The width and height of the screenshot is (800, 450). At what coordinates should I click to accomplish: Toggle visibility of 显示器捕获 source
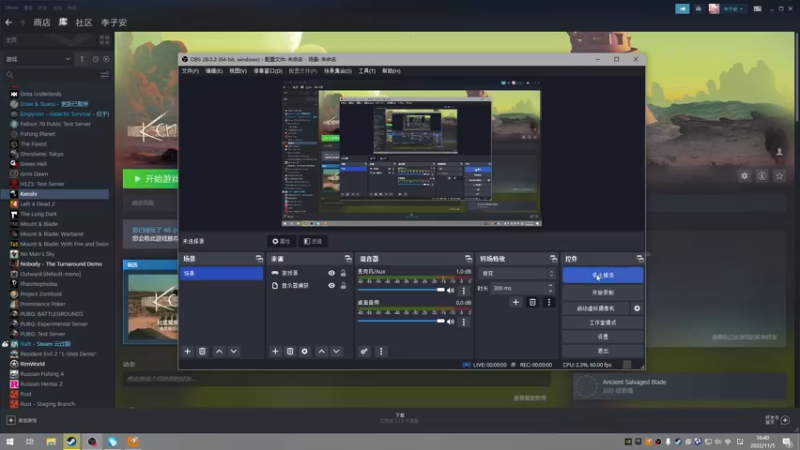(332, 286)
